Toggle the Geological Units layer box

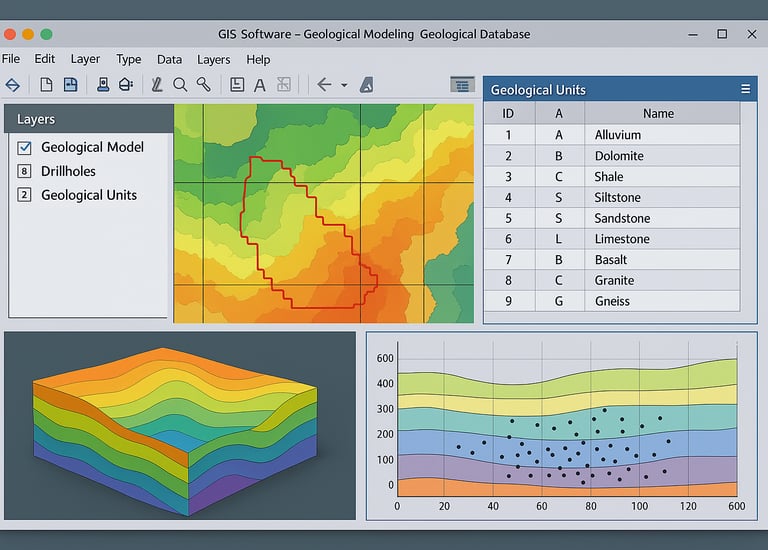point(25,195)
